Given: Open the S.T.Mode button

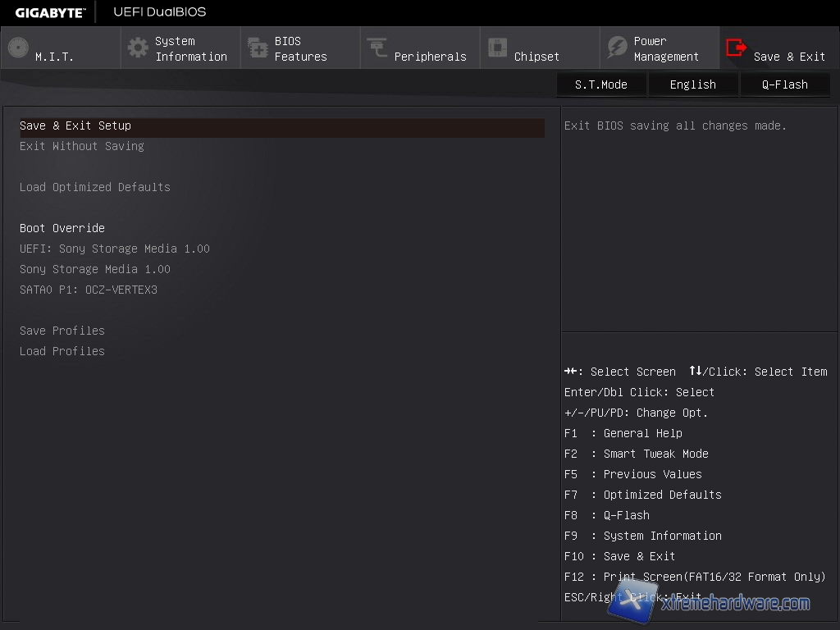Looking at the screenshot, I should pos(601,84).
